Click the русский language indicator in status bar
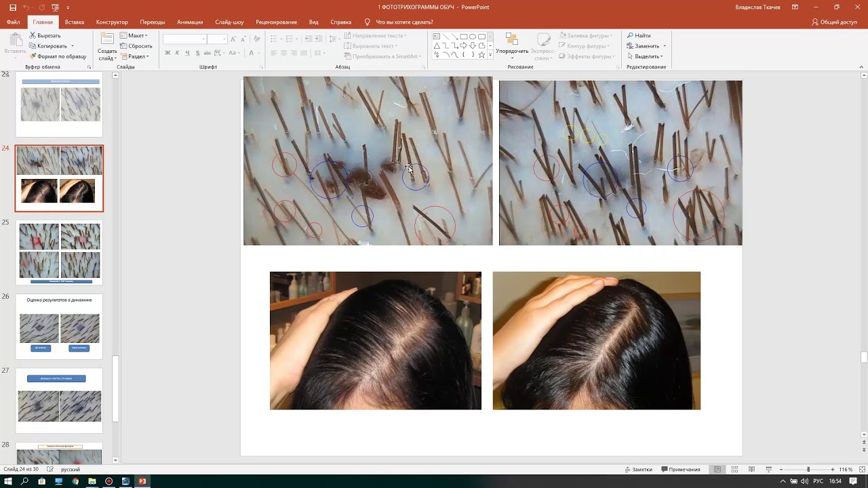 click(x=71, y=469)
